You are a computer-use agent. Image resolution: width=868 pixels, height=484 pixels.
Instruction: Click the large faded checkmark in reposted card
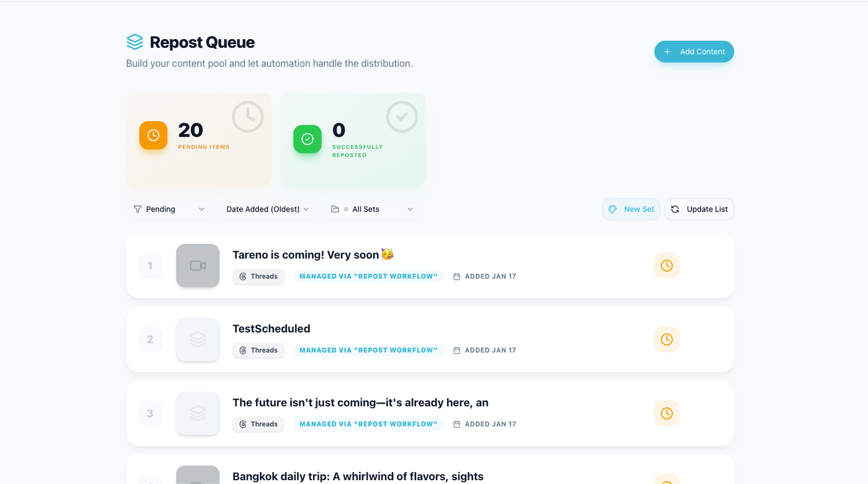tap(402, 117)
